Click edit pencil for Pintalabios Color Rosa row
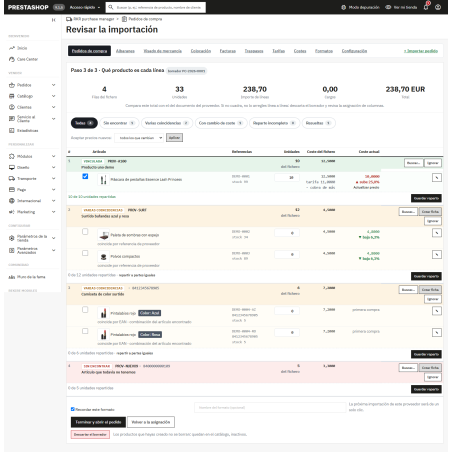Viewport: 452px width, 452px height. tap(437, 332)
